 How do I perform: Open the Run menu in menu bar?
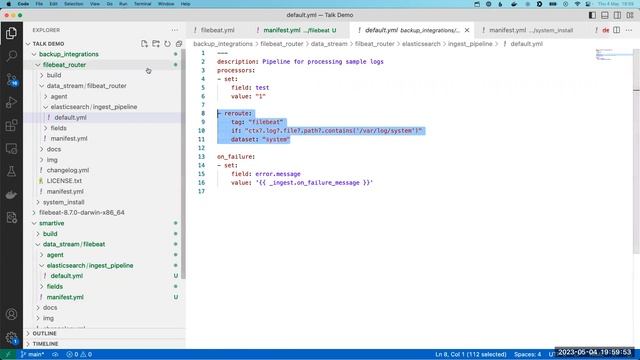123,4
